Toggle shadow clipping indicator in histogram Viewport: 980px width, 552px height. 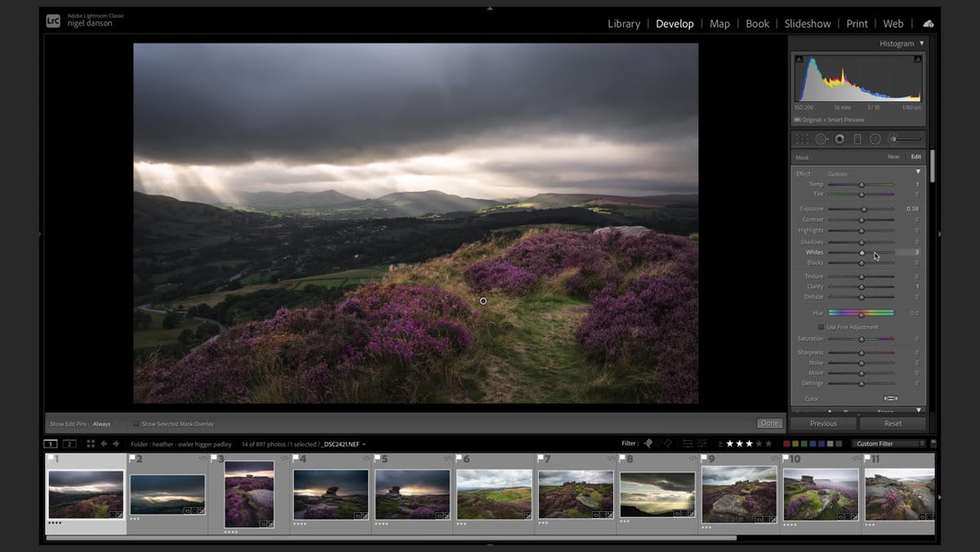pyautogui.click(x=799, y=59)
